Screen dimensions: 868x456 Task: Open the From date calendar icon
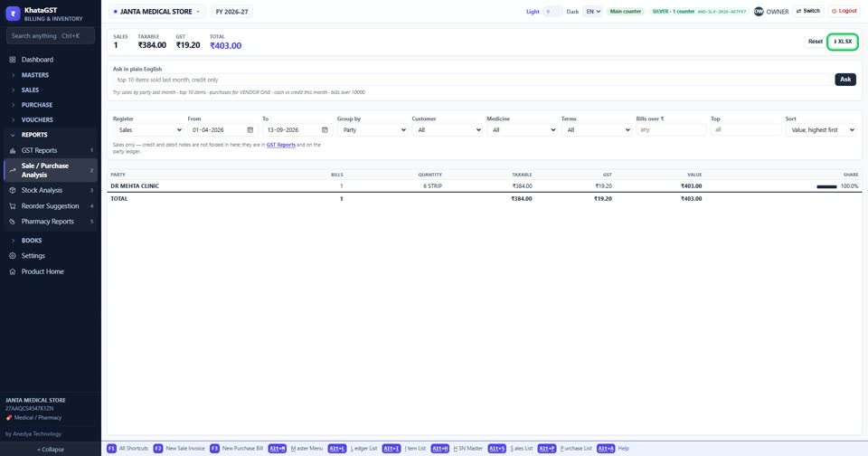pyautogui.click(x=250, y=129)
